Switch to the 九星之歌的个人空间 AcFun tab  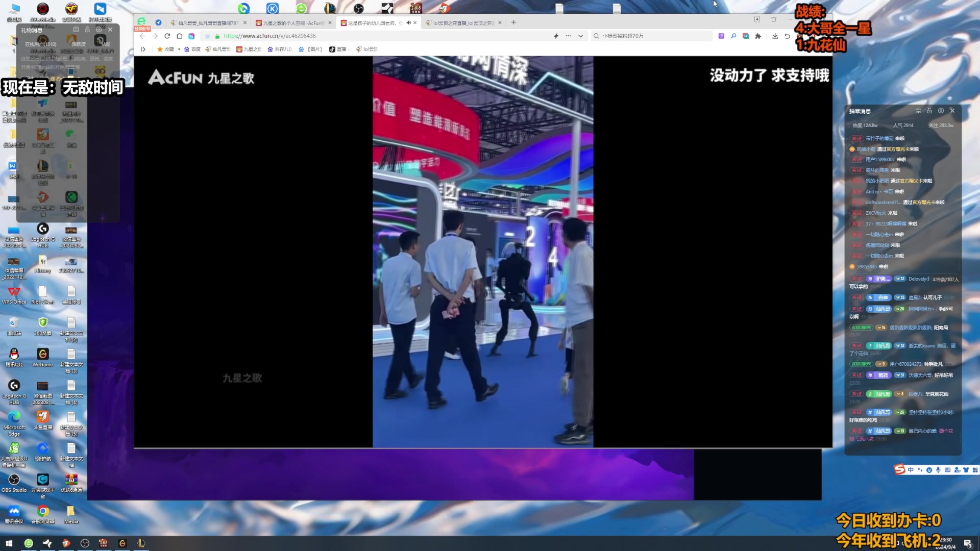[x=293, y=23]
